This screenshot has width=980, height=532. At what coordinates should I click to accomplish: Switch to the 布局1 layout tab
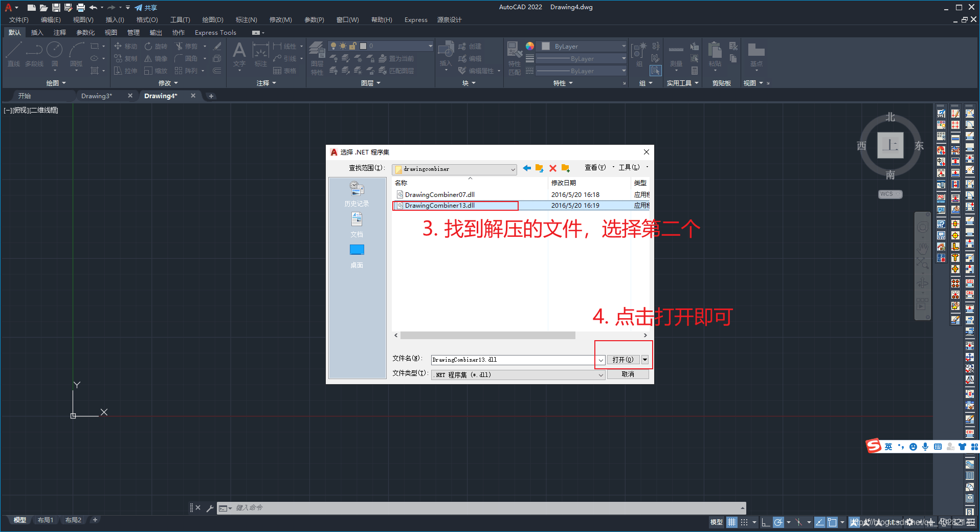45,520
